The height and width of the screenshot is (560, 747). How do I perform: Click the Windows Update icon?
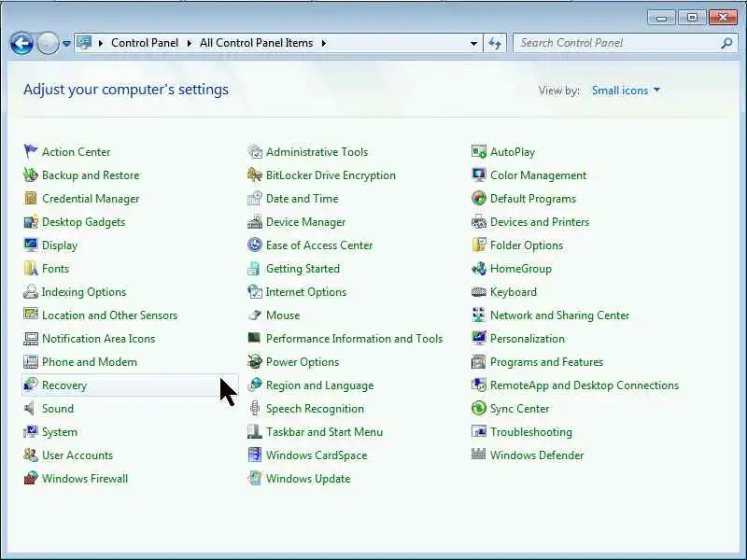(x=255, y=478)
